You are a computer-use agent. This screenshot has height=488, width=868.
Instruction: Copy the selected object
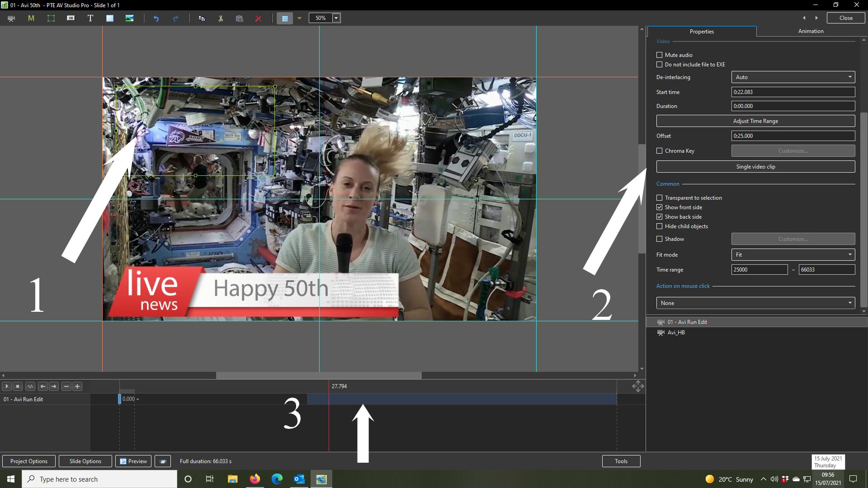point(202,19)
